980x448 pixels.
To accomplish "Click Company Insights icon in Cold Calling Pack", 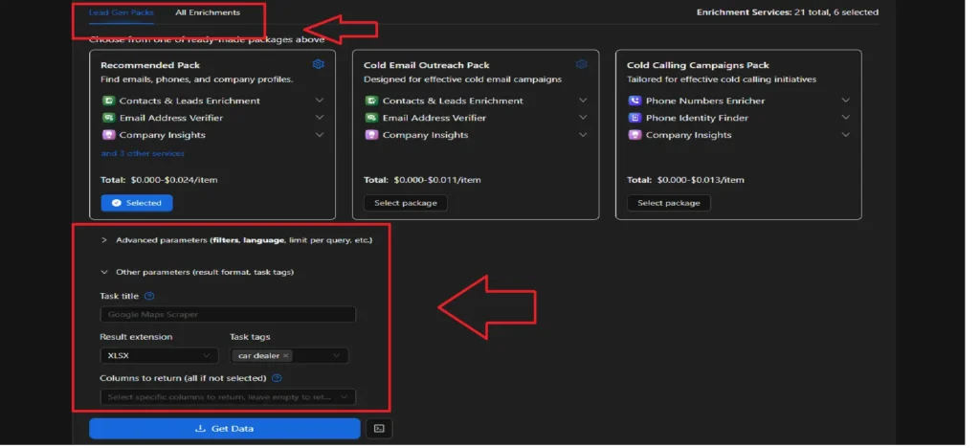I will pyautogui.click(x=635, y=135).
